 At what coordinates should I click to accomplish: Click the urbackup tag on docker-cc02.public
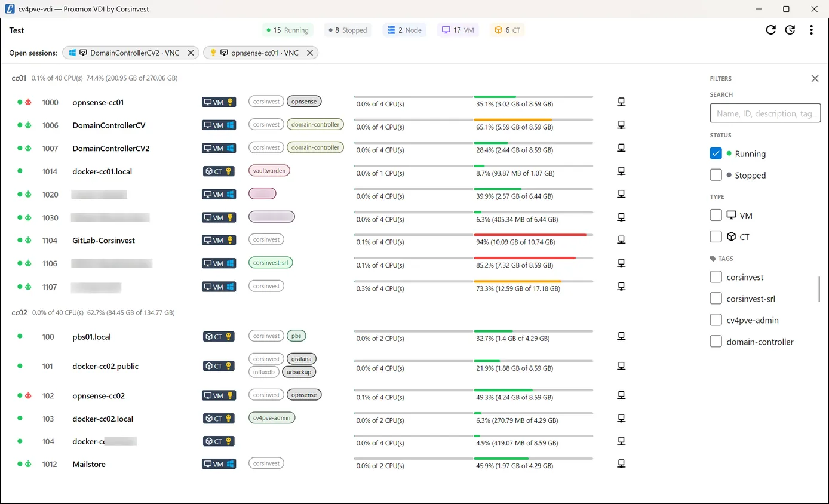pos(299,372)
